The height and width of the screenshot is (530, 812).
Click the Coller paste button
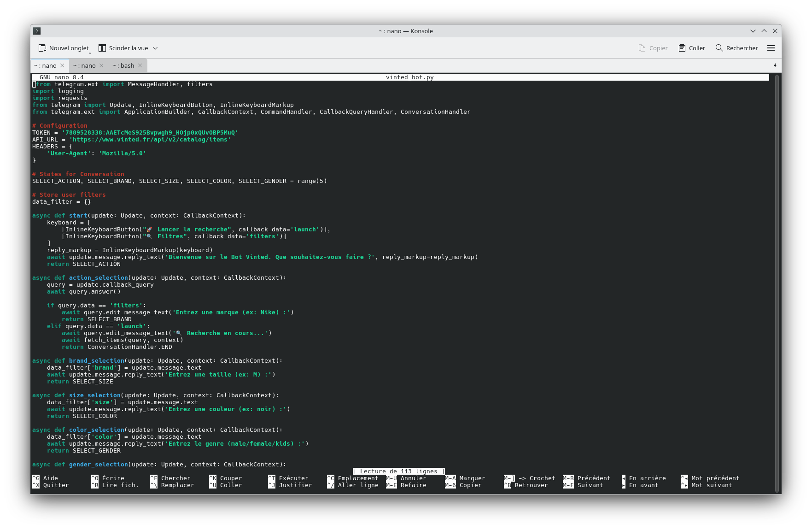pos(692,48)
